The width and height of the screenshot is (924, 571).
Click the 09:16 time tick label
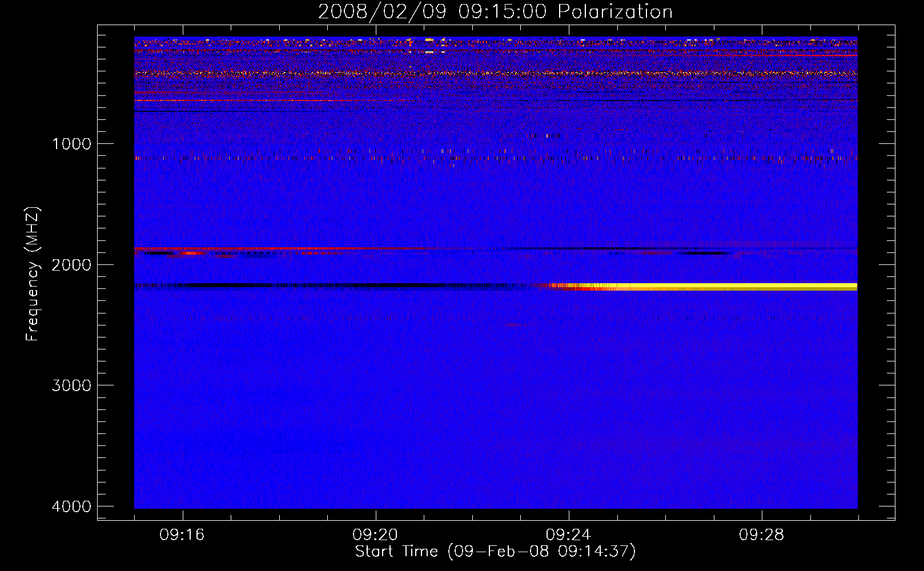[182, 535]
